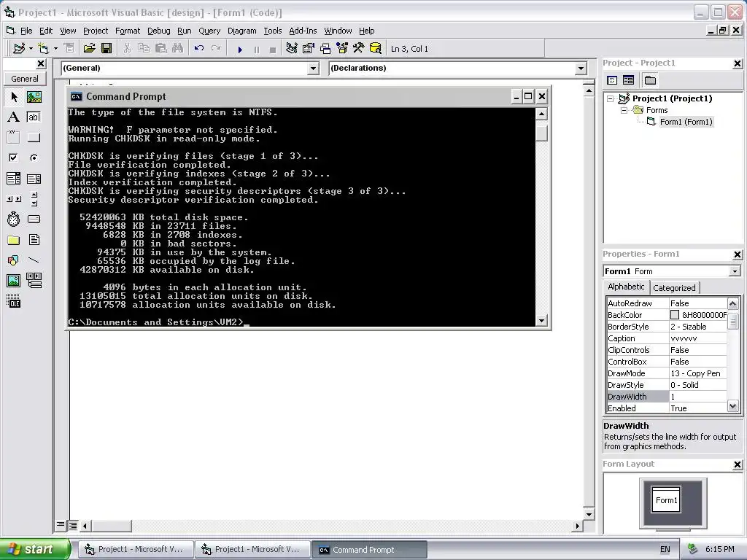The width and height of the screenshot is (747, 560).
Task: Click View Code in Project panel
Action: [x=613, y=80]
